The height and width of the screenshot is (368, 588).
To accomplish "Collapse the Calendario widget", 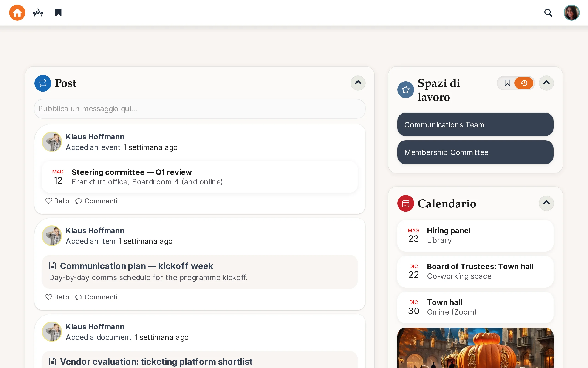I will 546,203.
